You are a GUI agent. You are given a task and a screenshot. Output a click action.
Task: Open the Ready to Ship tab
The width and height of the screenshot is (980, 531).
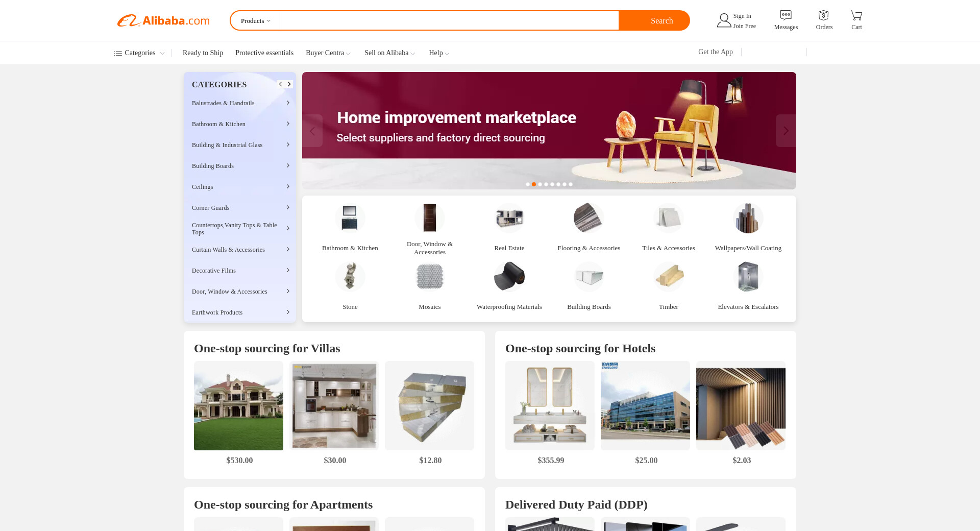pos(203,53)
